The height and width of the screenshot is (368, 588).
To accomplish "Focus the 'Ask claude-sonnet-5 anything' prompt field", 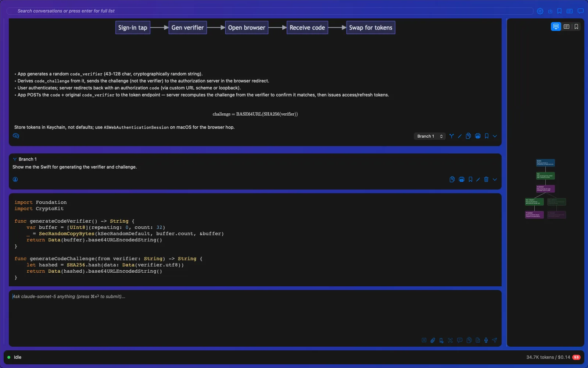I will tap(255, 318).
